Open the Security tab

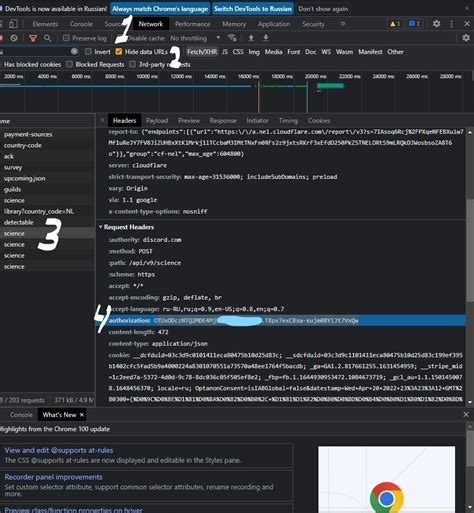[313, 24]
